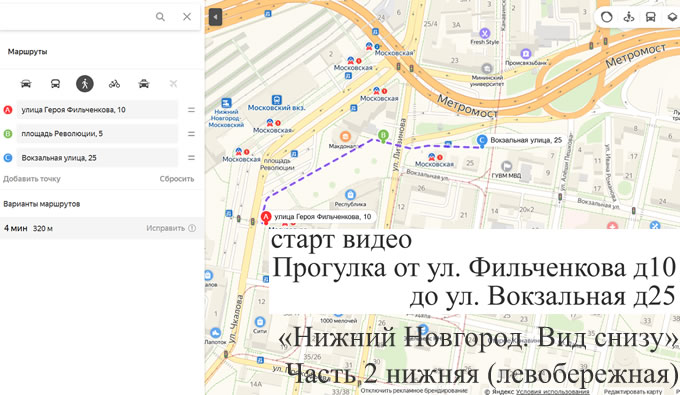
Task: Click the green B marker on the map
Action: (383, 136)
